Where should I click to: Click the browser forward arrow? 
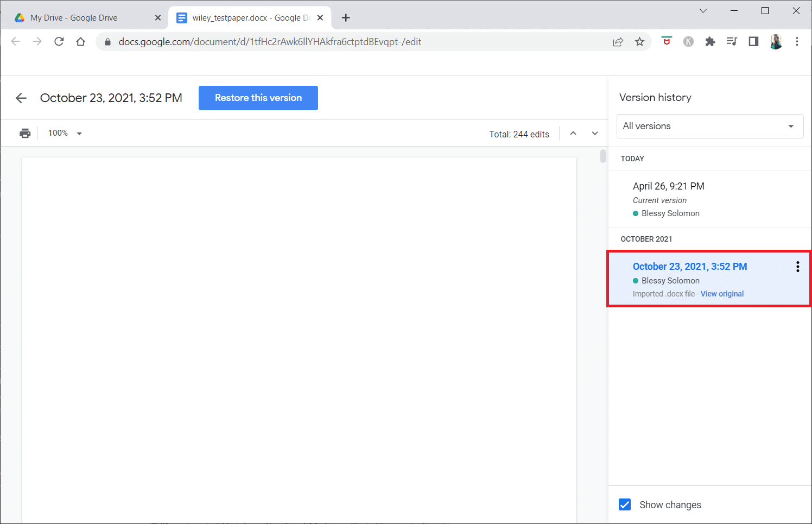pyautogui.click(x=37, y=42)
